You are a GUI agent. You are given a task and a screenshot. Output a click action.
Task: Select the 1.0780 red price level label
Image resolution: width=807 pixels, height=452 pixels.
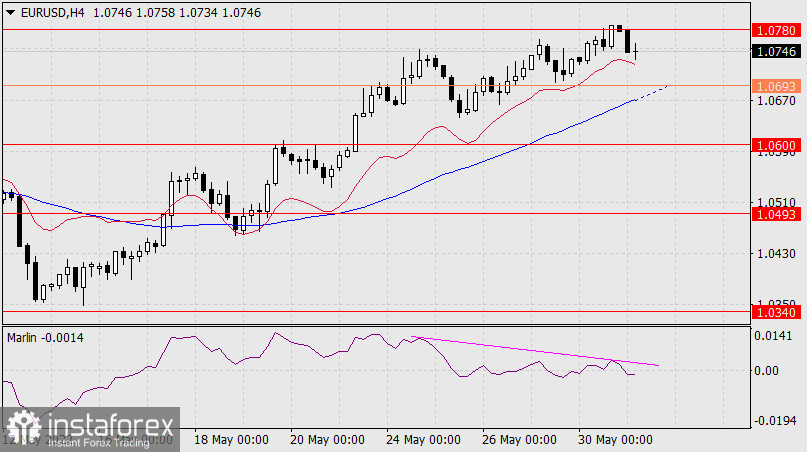(x=777, y=30)
